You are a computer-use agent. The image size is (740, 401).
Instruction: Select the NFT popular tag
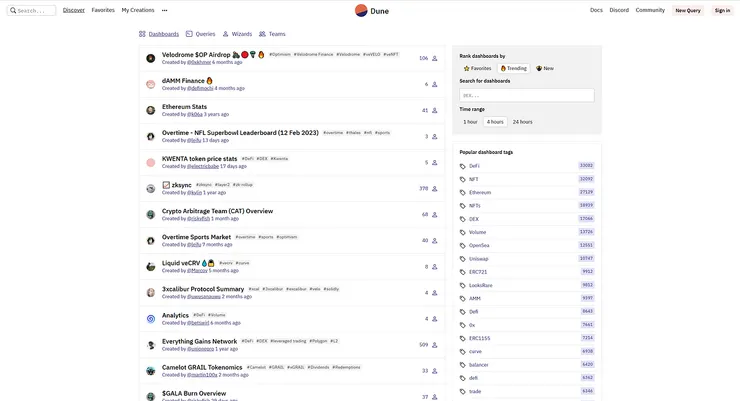(x=473, y=179)
